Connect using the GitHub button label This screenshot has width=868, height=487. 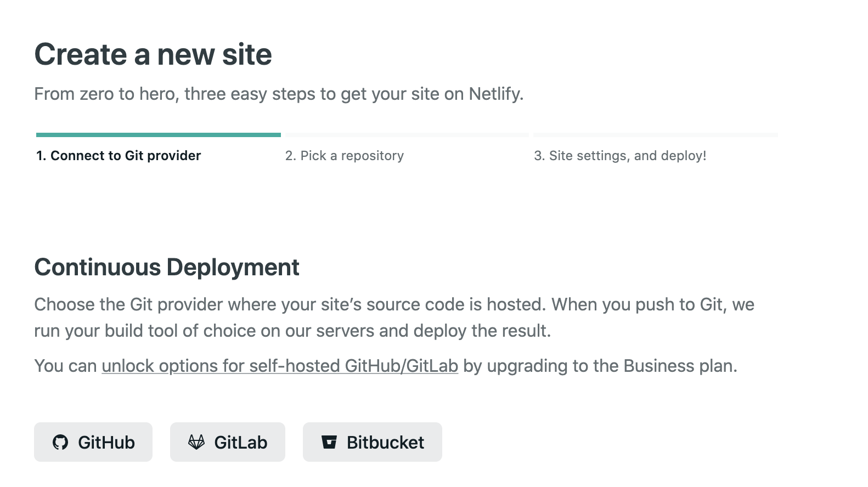coord(106,443)
